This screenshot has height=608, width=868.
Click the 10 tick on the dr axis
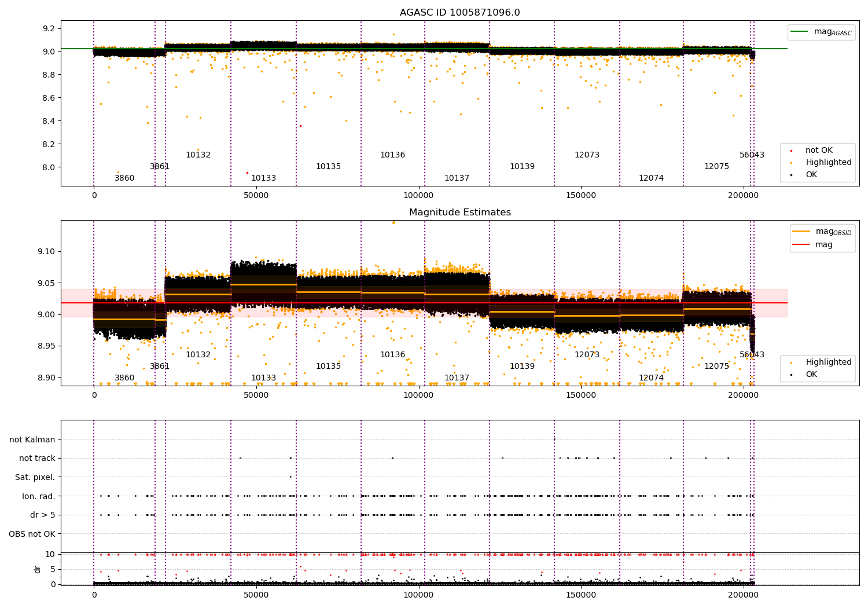click(x=50, y=554)
